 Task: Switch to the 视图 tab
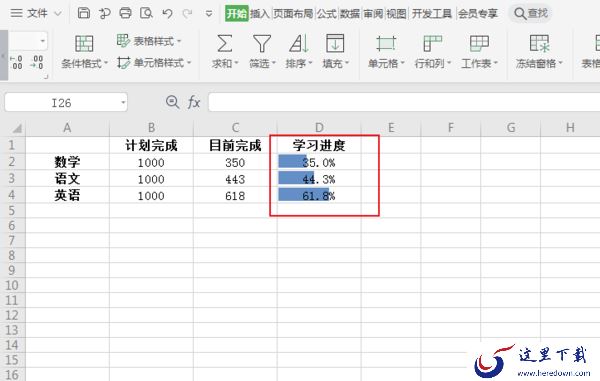coord(396,14)
